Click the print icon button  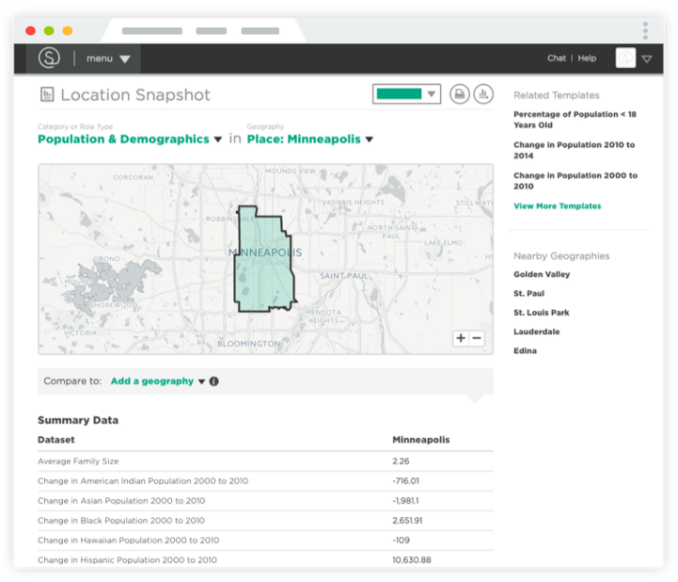coord(459,94)
